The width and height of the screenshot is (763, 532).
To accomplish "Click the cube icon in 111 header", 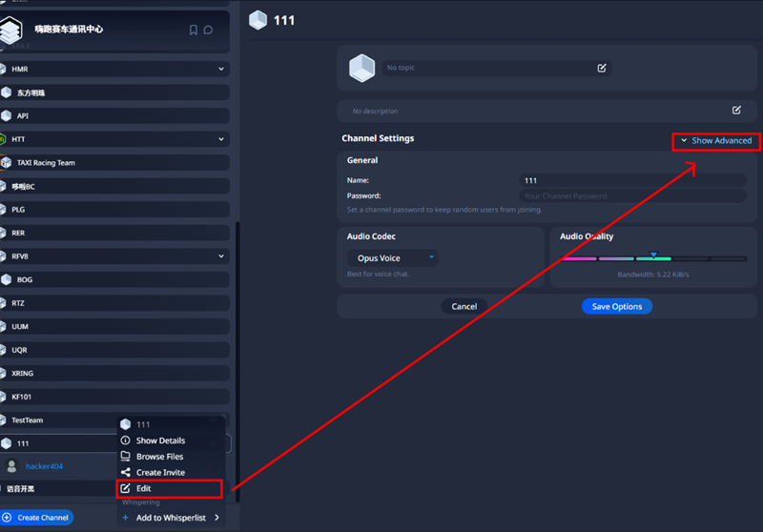I will [258, 20].
